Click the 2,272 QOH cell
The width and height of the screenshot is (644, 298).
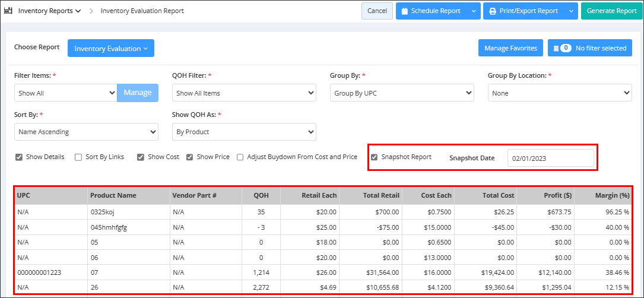pyautogui.click(x=261, y=287)
